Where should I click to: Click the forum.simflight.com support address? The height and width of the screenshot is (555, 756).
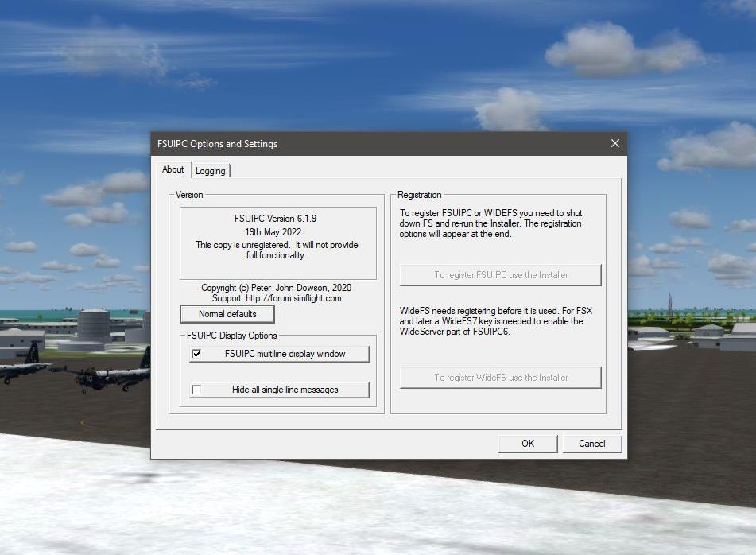pos(293,298)
